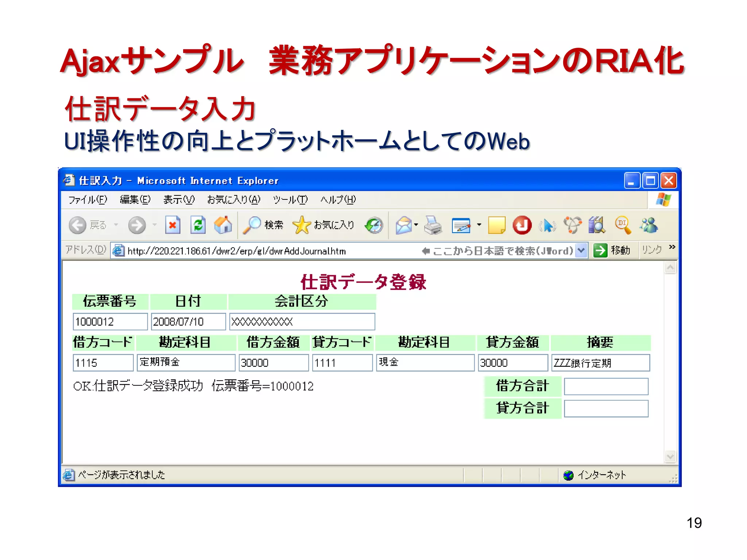Open Messenger people icon

coord(649,225)
